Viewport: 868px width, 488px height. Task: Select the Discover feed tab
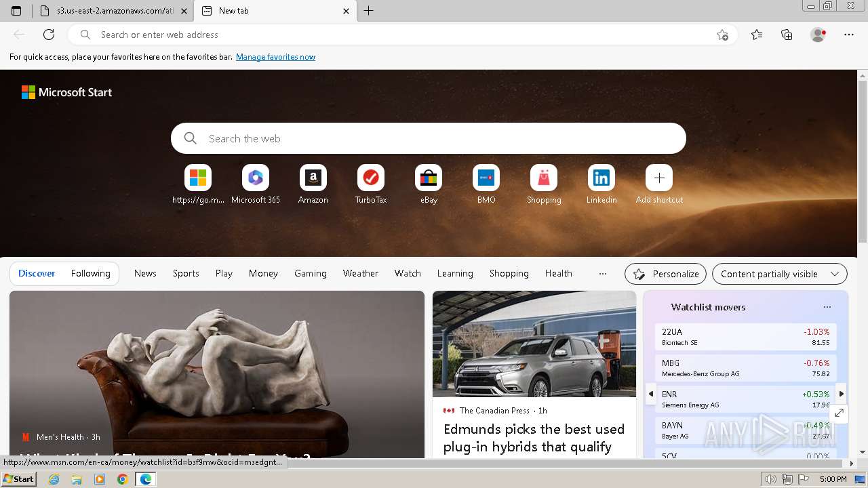pos(37,273)
